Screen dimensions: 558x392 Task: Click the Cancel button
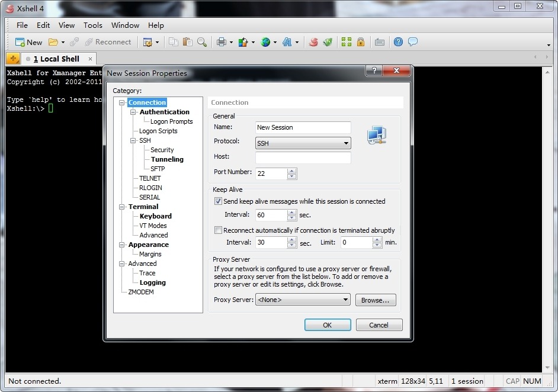pyautogui.click(x=379, y=324)
